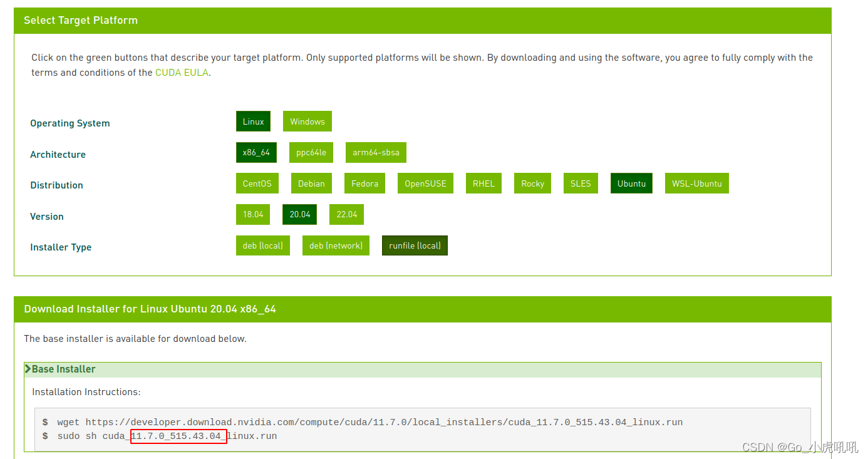Pick the SLES distribution

(581, 183)
